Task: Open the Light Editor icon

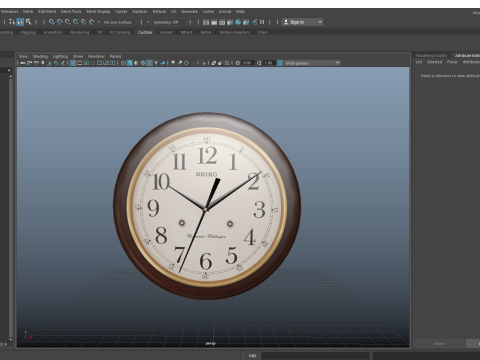Action: coord(254,22)
